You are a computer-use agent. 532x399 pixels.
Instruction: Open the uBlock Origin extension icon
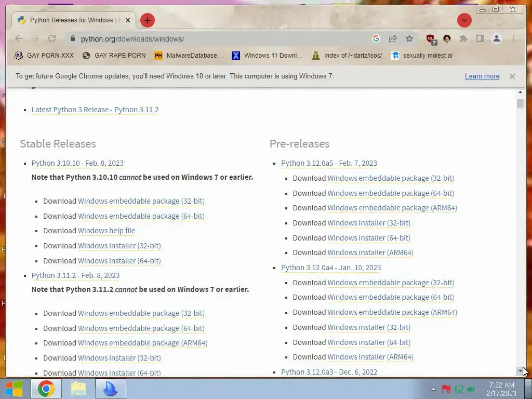(x=431, y=39)
